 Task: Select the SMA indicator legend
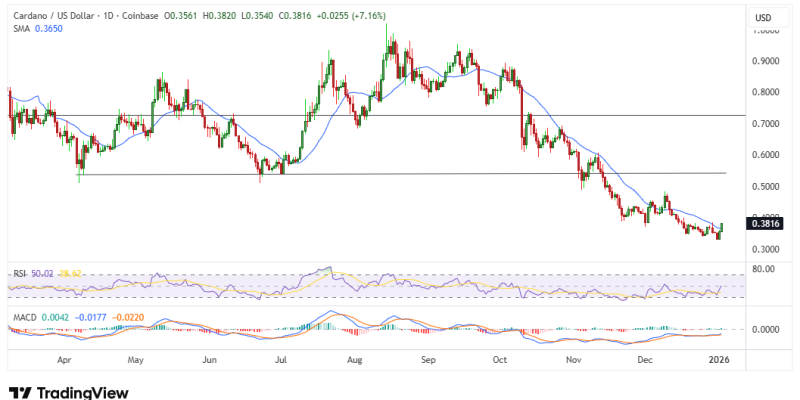19,30
